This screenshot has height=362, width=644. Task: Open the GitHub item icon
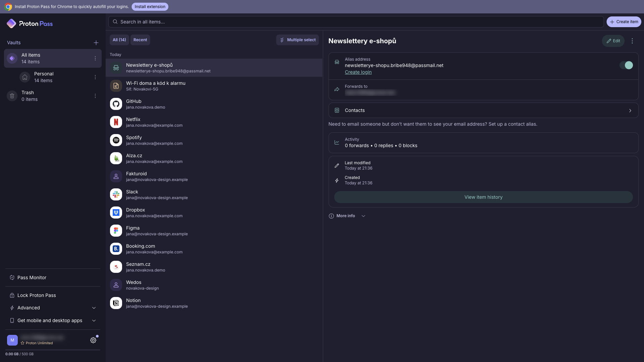click(116, 104)
